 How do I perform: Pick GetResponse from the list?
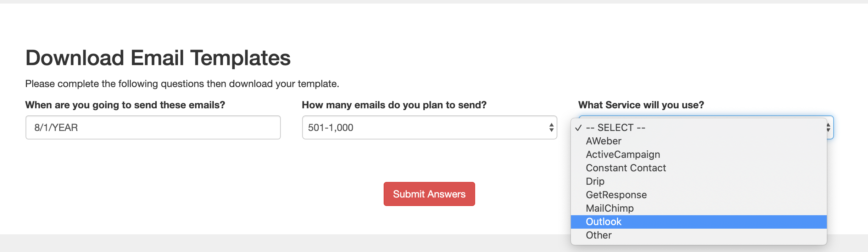click(616, 195)
